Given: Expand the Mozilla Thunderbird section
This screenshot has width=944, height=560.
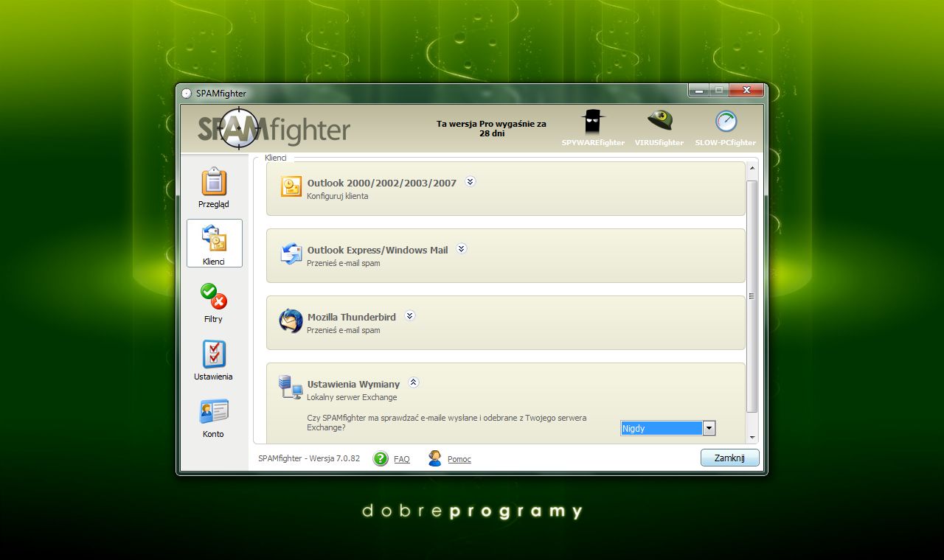Looking at the screenshot, I should [410, 315].
